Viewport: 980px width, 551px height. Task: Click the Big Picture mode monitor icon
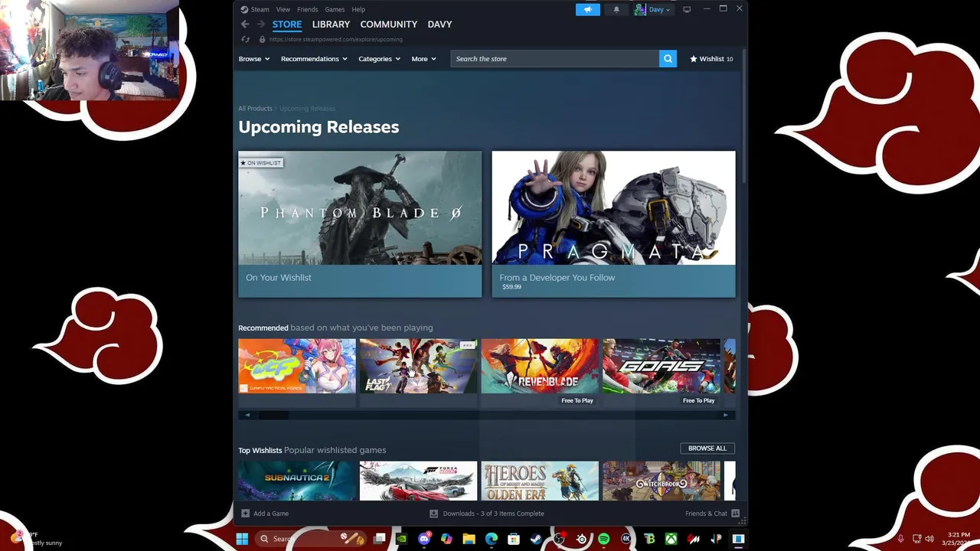pyautogui.click(x=687, y=9)
